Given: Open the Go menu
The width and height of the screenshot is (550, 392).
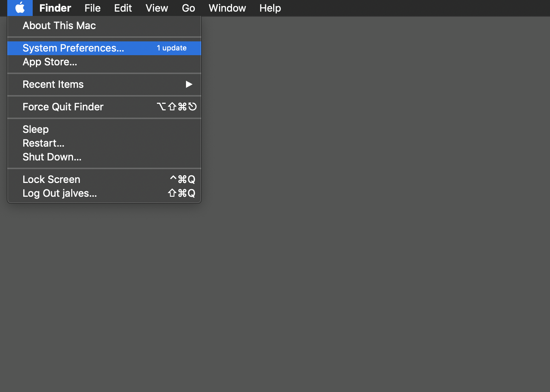Looking at the screenshot, I should click(x=188, y=8).
